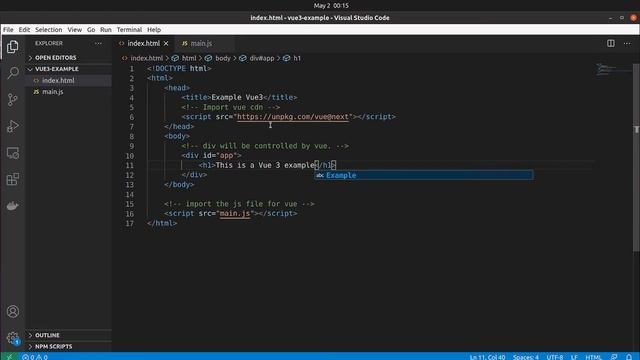
Task: Open the Run menu
Action: pos(106,30)
